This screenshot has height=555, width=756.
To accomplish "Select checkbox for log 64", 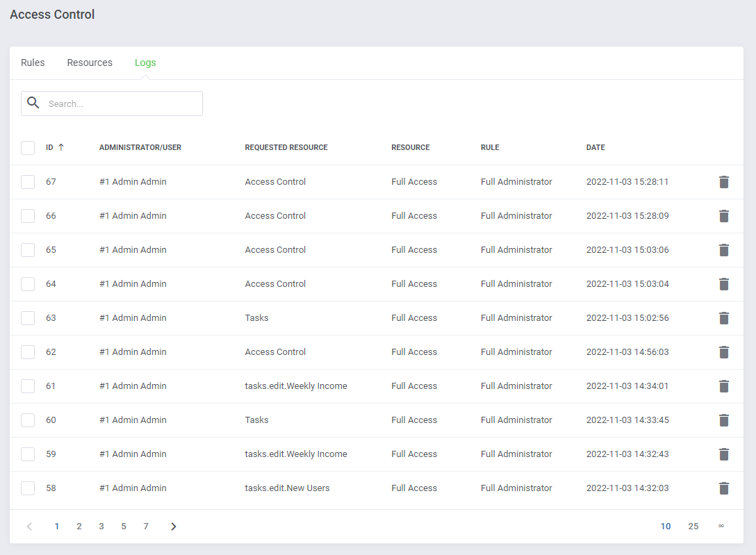I will 28,284.
